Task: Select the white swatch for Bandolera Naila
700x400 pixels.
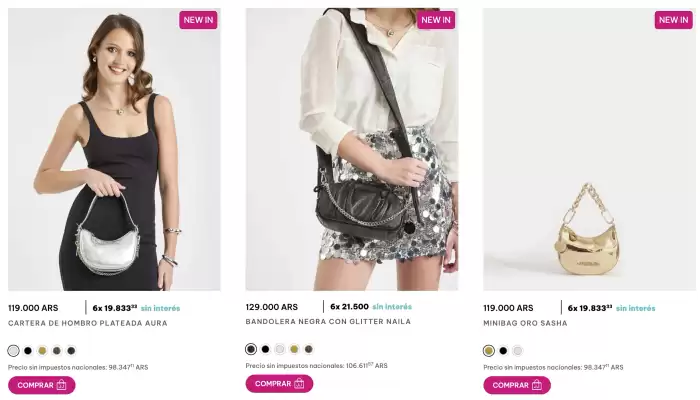Action: [280, 349]
